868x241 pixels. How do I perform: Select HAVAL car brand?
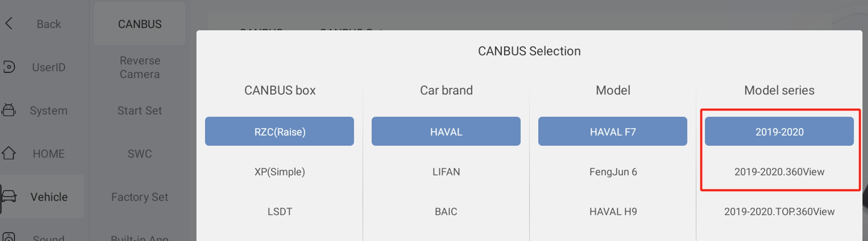click(446, 131)
